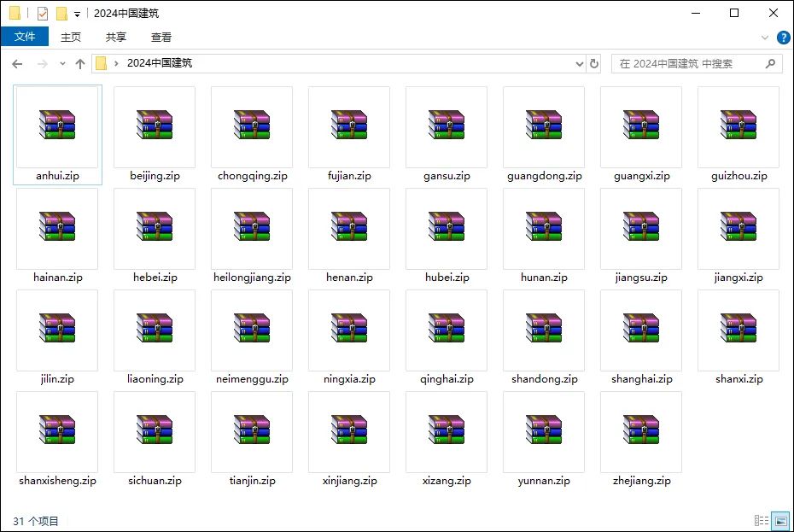Go up one folder level
Image resolution: width=794 pixels, height=532 pixels.
pos(80,64)
